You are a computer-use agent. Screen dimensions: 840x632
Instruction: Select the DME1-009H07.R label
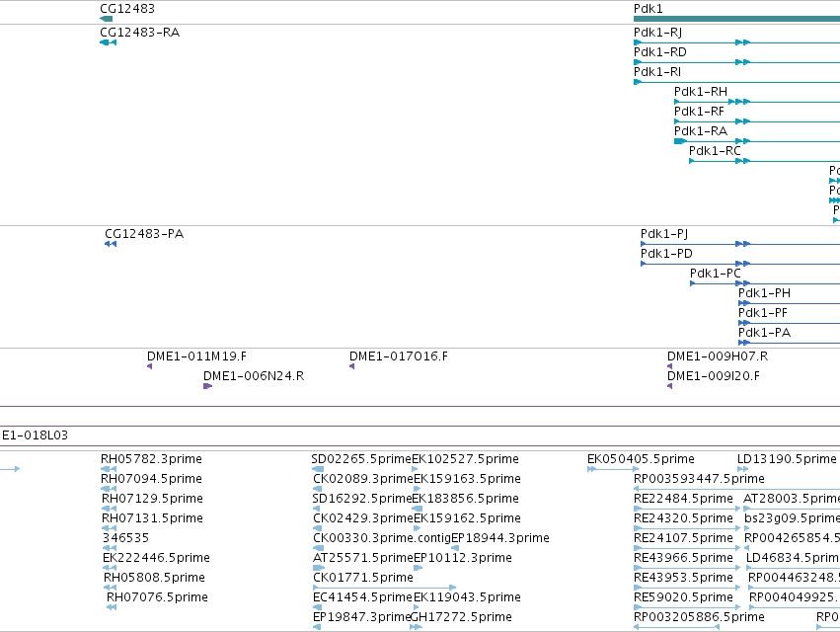click(x=718, y=356)
